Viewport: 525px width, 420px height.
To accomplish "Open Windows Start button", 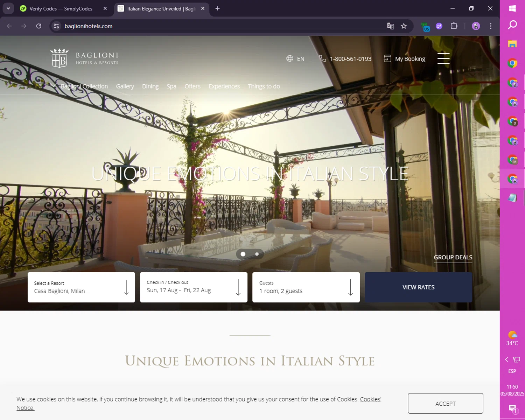I will click(x=512, y=8).
